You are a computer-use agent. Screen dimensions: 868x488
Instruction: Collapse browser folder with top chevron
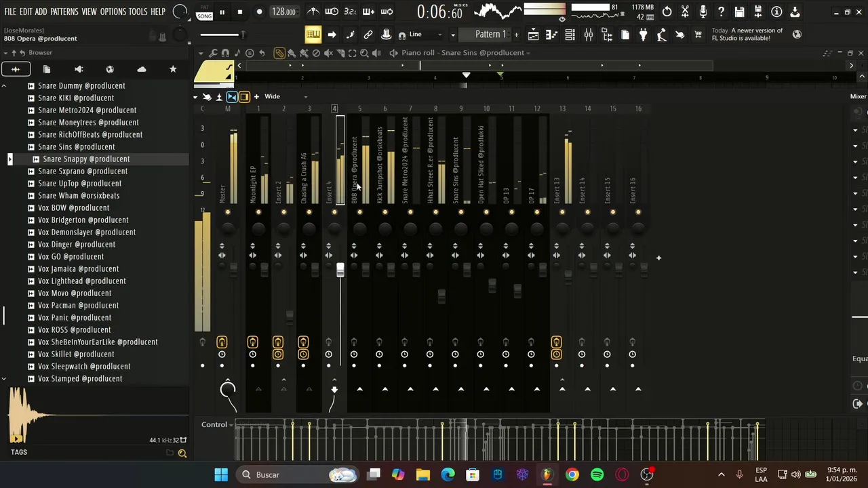[x=4, y=86]
